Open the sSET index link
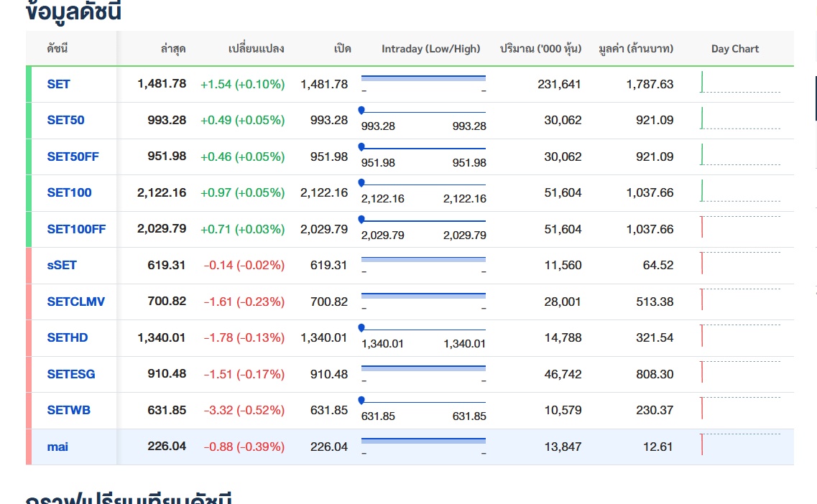817x504 pixels. point(62,265)
